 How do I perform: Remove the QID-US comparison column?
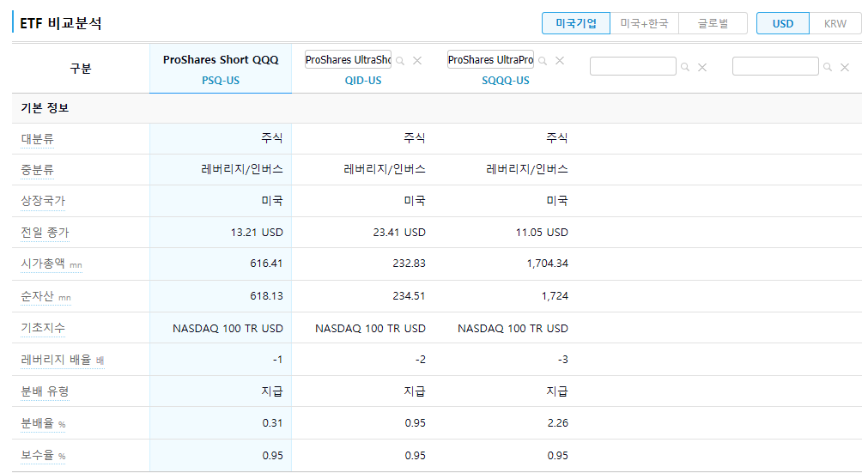click(417, 61)
